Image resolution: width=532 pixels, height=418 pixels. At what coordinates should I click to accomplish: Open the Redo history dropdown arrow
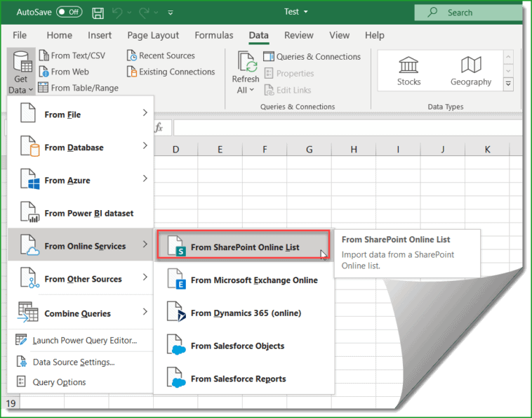point(156,13)
